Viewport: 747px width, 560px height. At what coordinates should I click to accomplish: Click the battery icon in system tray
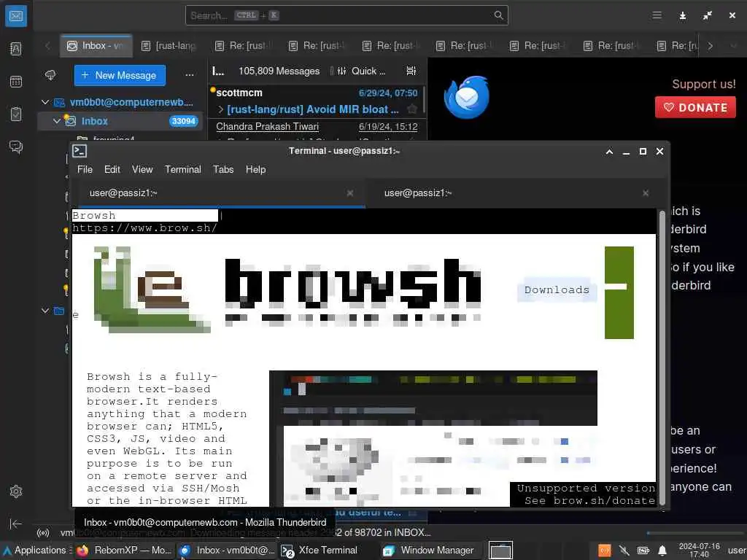pyautogui.click(x=643, y=551)
